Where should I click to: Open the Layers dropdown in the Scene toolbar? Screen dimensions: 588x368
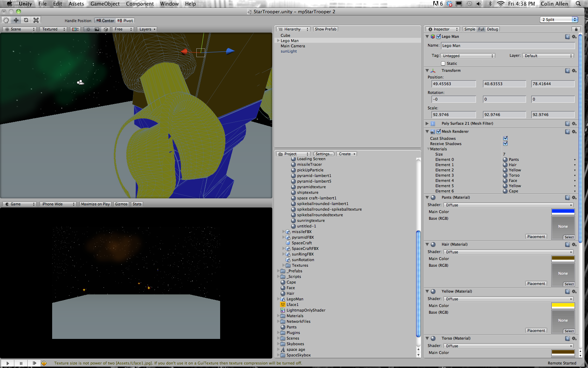[147, 29]
